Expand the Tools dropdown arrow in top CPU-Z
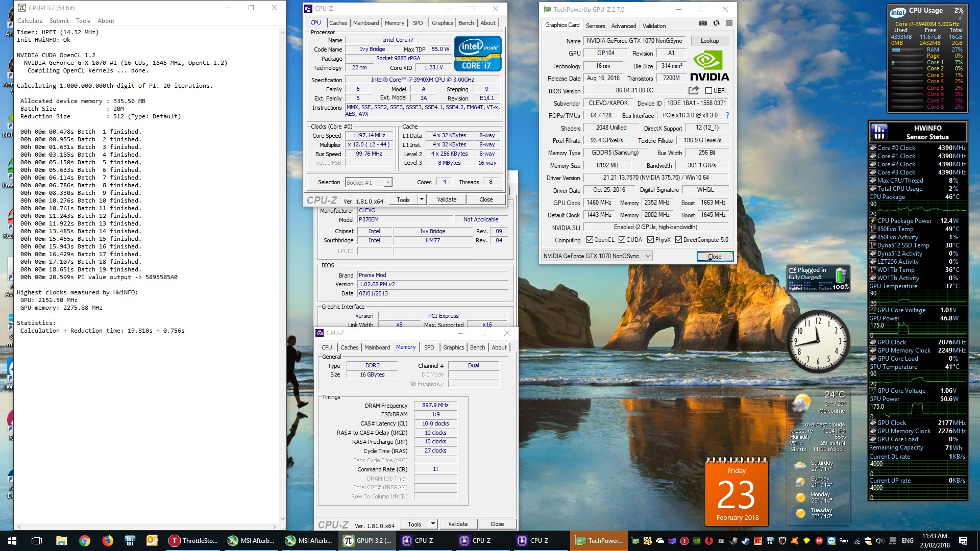The height and width of the screenshot is (551, 980). [x=422, y=199]
